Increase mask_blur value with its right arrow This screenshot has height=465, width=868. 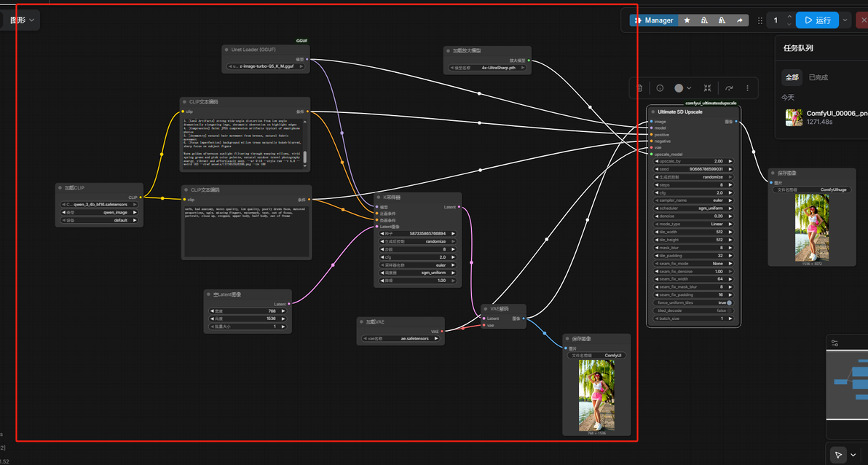pos(730,249)
